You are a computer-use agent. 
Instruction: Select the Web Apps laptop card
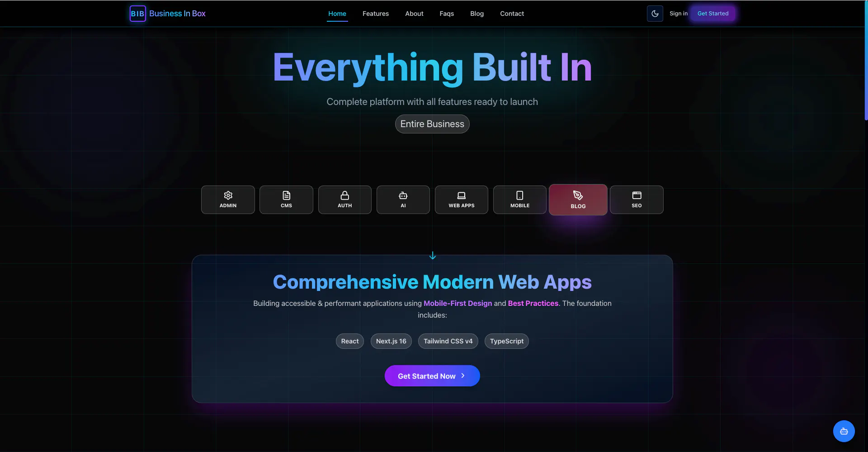tap(461, 200)
